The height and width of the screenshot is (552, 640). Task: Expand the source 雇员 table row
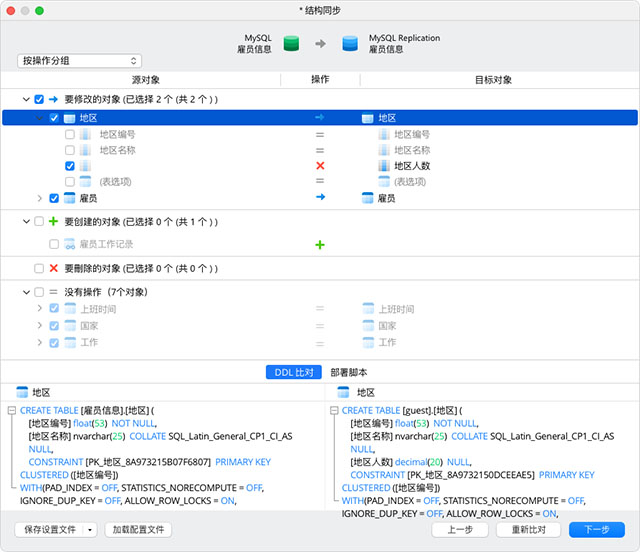(x=40, y=198)
